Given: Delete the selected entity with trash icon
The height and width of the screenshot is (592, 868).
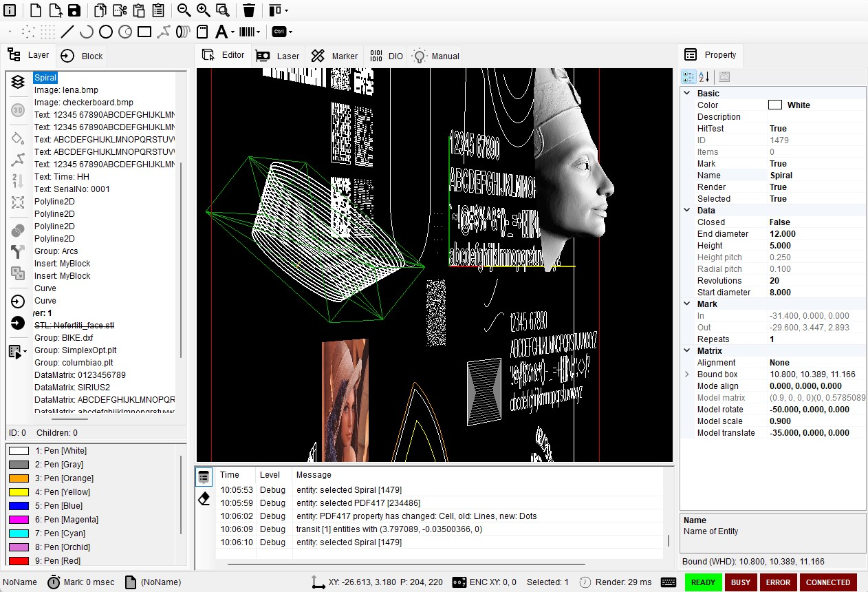Looking at the screenshot, I should (x=249, y=10).
